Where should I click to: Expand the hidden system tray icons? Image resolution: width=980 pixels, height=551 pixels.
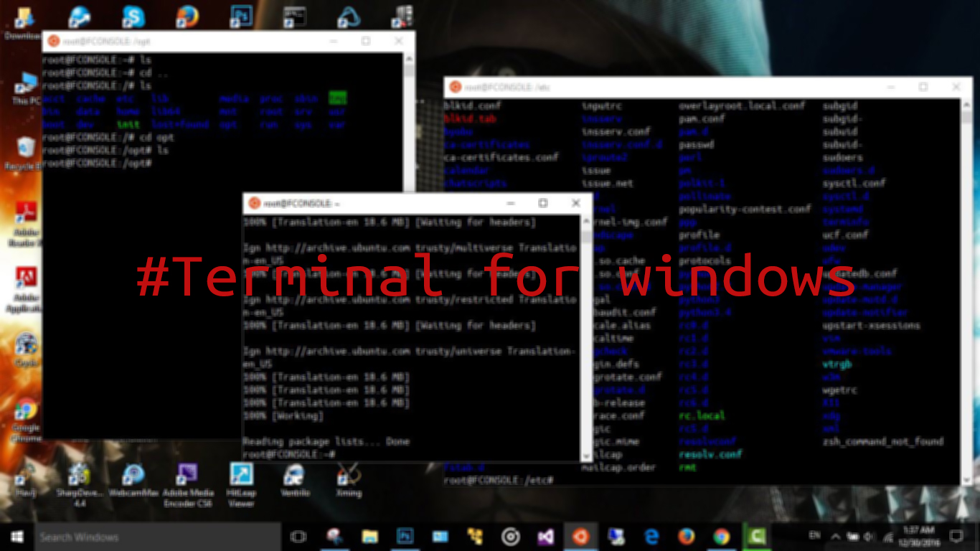(x=834, y=536)
